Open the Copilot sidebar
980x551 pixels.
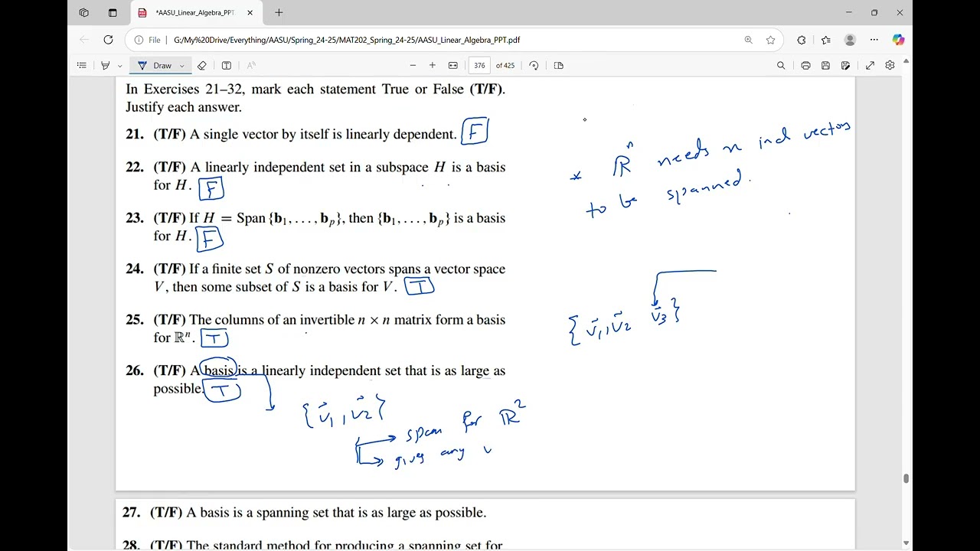[898, 40]
